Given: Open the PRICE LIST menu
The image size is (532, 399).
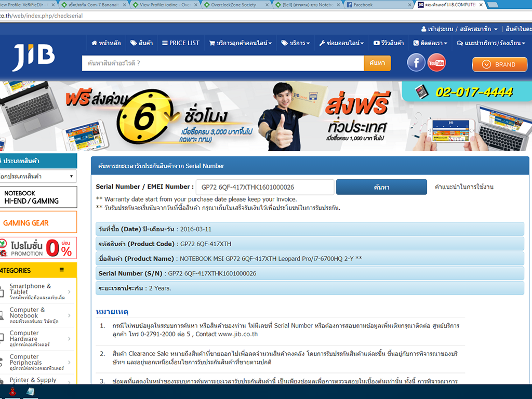Looking at the screenshot, I should click(181, 43).
